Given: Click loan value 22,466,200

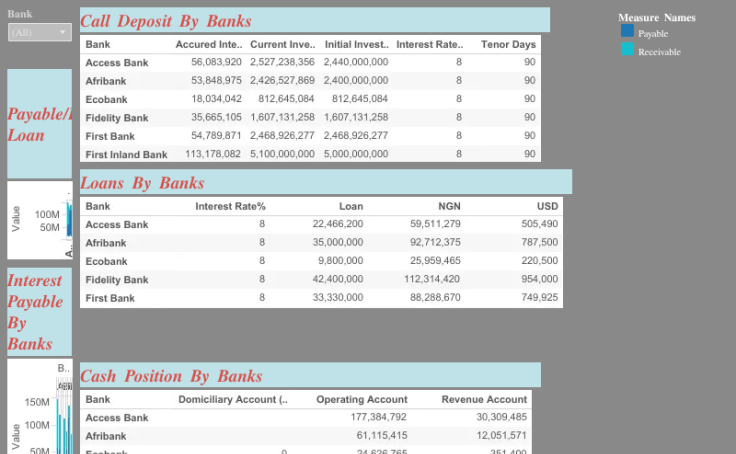Looking at the screenshot, I should (x=338, y=224).
